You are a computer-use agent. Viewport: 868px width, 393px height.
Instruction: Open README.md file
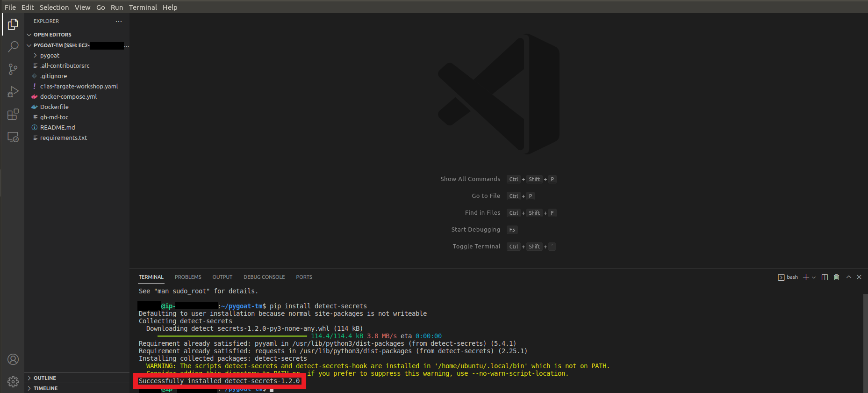pyautogui.click(x=77, y=127)
